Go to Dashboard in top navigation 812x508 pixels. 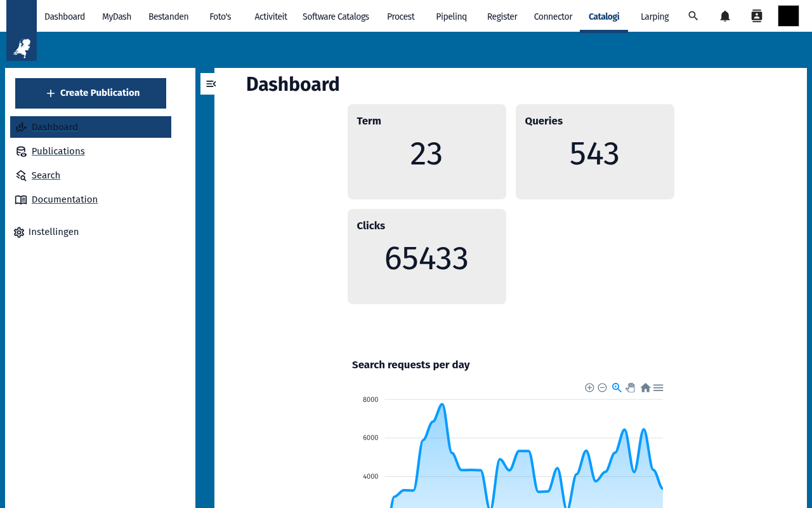65,17
